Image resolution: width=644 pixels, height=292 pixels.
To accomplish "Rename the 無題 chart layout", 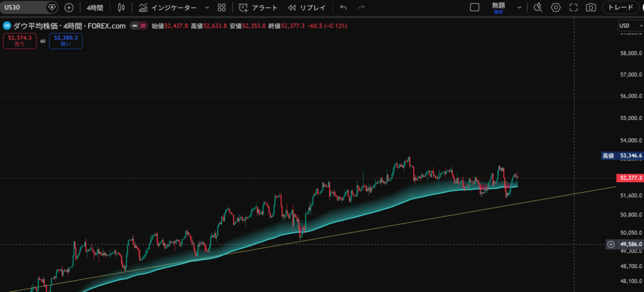I will pyautogui.click(x=499, y=5).
